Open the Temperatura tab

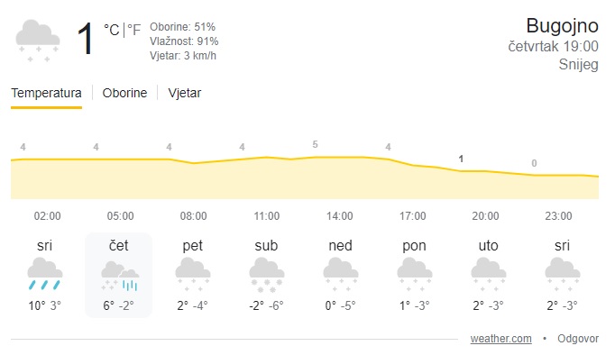click(46, 93)
